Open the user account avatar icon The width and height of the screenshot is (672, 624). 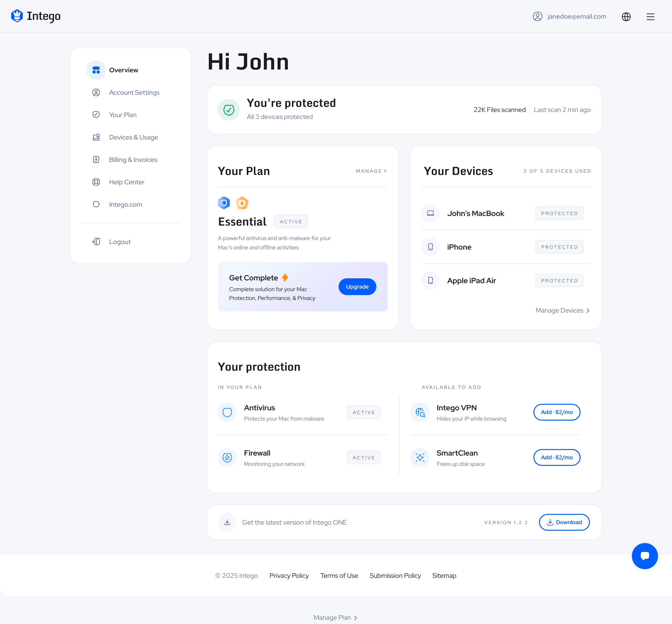pyautogui.click(x=537, y=16)
